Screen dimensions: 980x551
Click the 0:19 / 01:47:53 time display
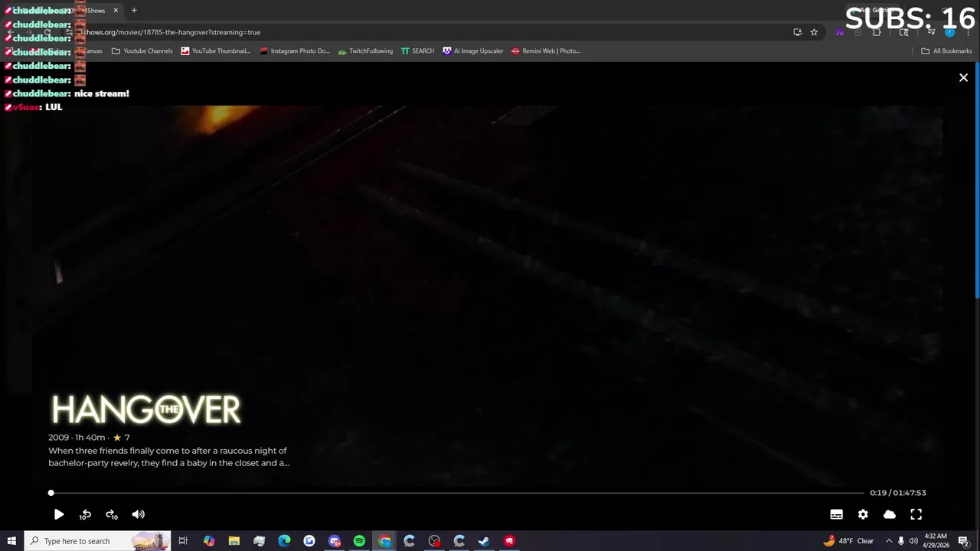coord(897,493)
